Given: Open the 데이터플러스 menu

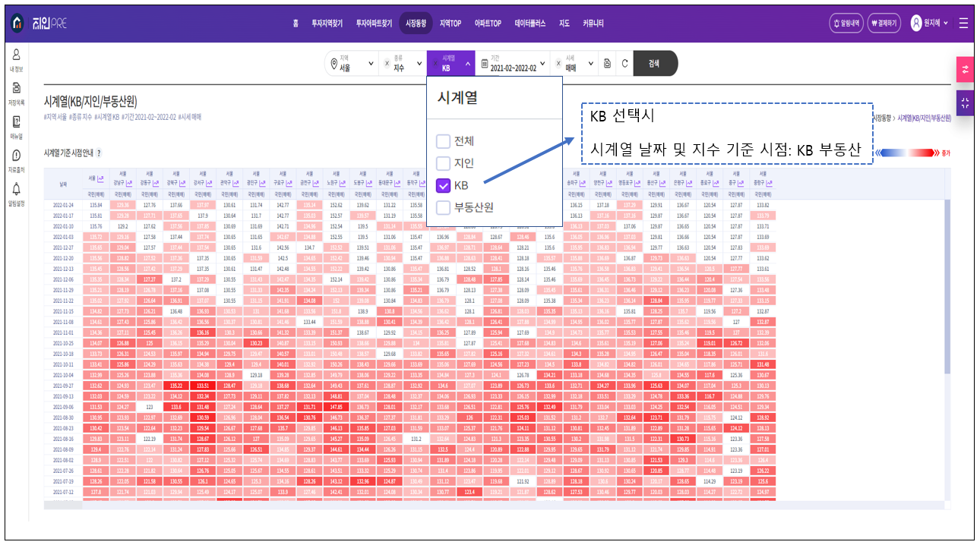Looking at the screenshot, I should pyautogui.click(x=530, y=24).
